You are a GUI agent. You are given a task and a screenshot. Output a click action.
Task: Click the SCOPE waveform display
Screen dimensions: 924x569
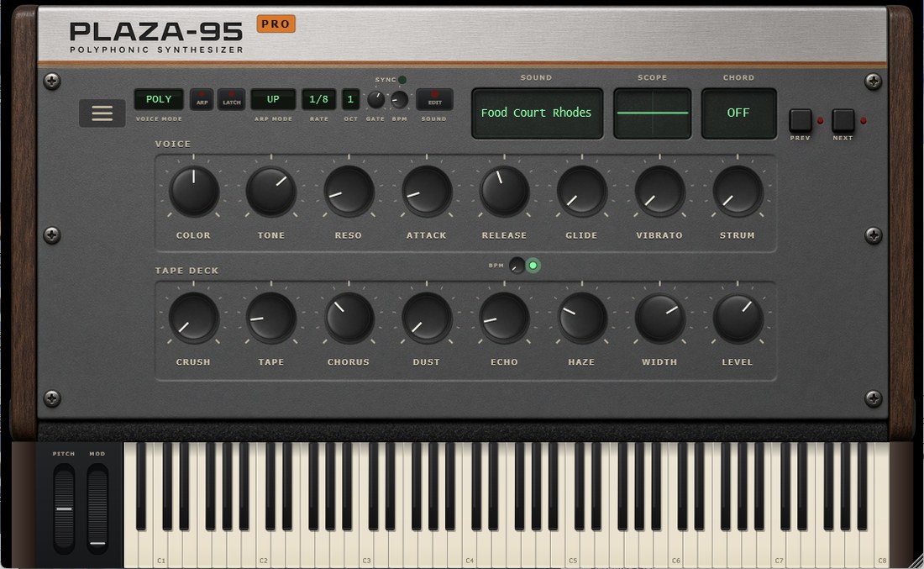[x=653, y=113]
